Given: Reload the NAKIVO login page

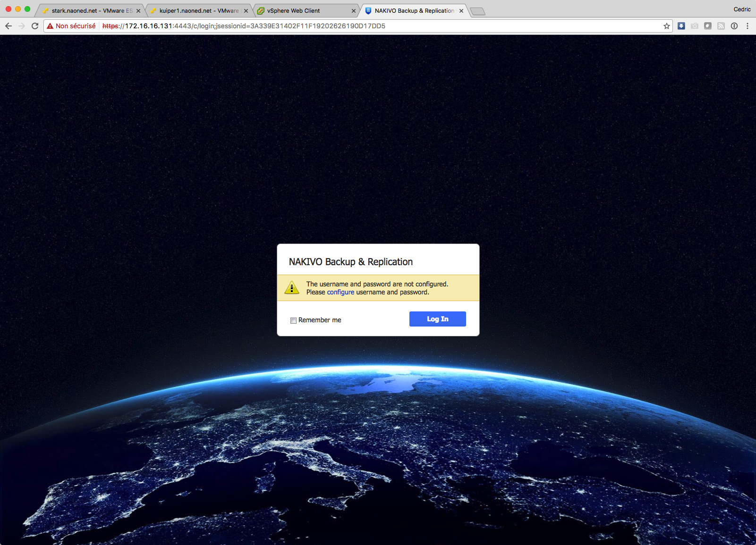Looking at the screenshot, I should point(35,26).
